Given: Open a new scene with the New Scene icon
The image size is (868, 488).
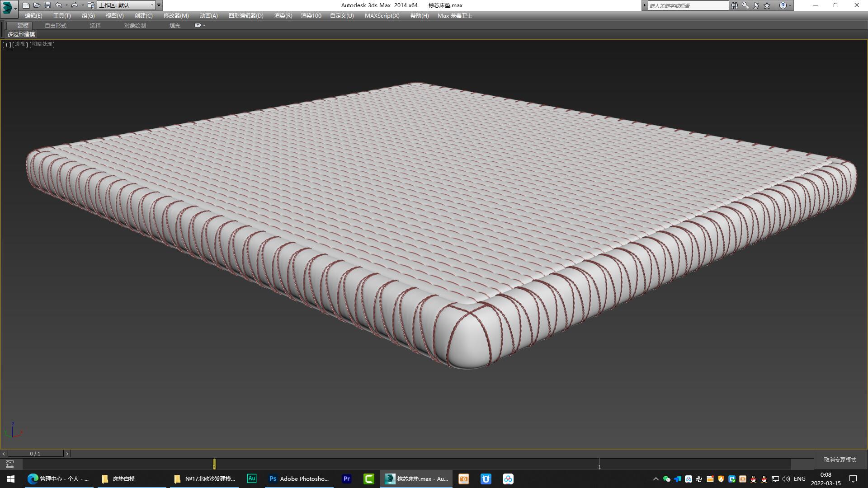Looking at the screenshot, I should (x=26, y=5).
